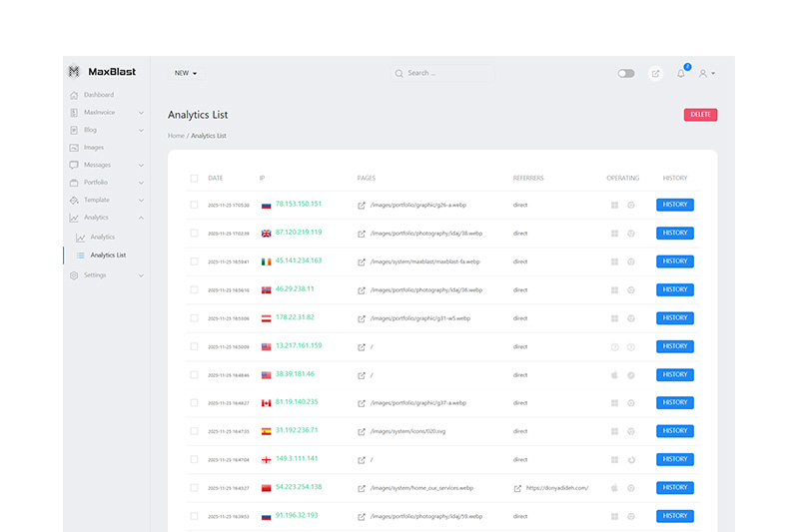Click the MaxBlast logo icon
The width and height of the screenshot is (799, 532).
[74, 72]
